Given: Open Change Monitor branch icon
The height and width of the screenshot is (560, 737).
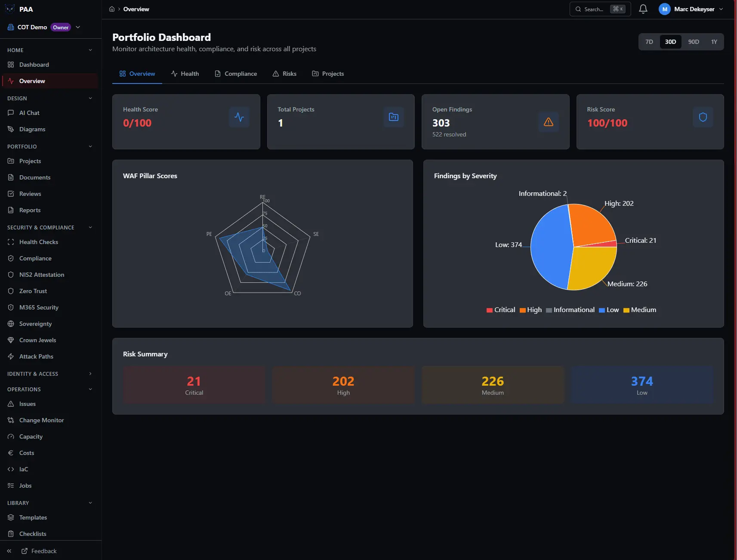Looking at the screenshot, I should pos(11,420).
